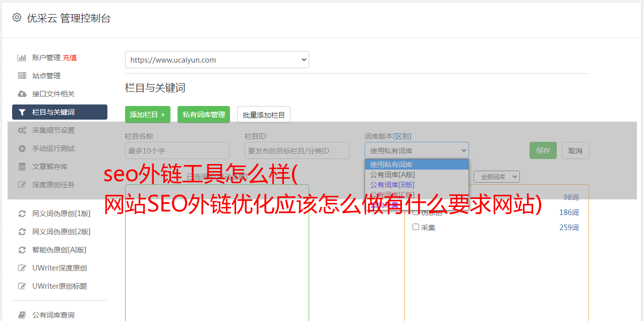The image size is (644, 321).
Task: Click the red 充值 link
Action: tap(70, 58)
